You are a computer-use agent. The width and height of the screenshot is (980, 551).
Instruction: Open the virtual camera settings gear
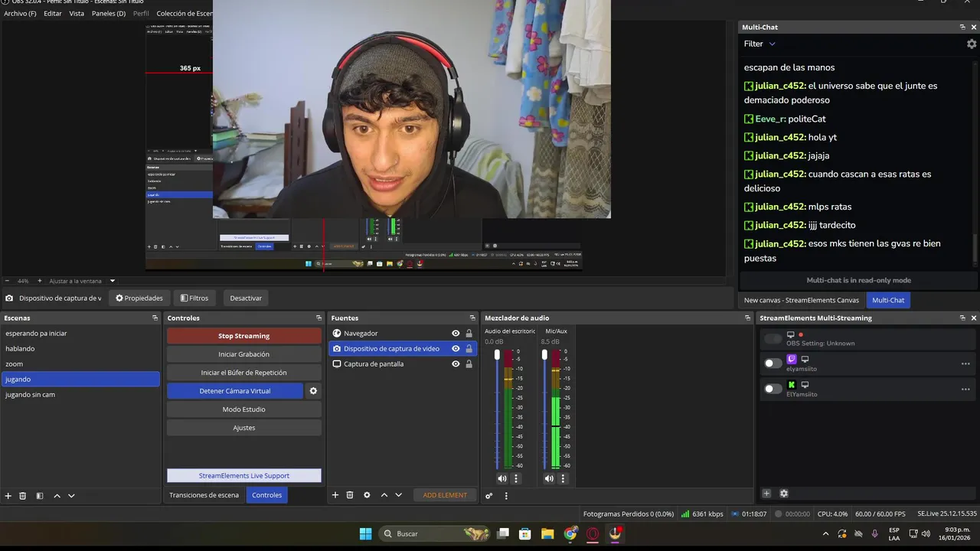313,391
